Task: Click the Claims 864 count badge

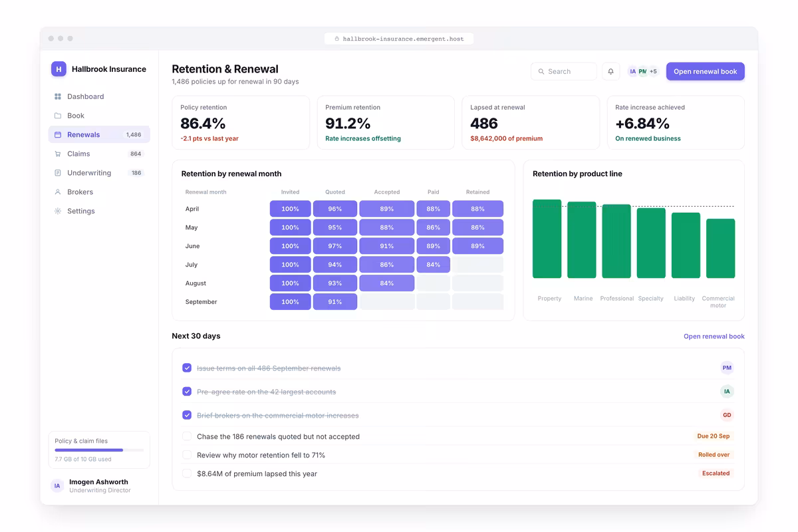Action: coord(136,154)
